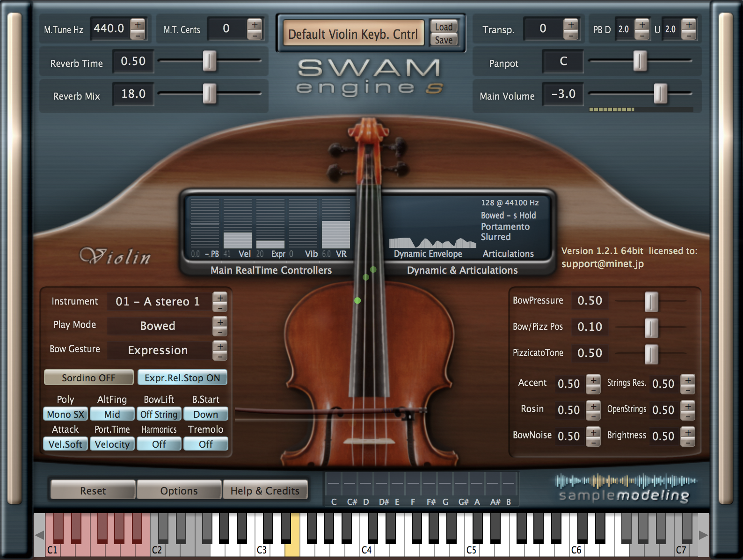
Task: Click the Dynamic & Articulations label
Action: coord(462,270)
